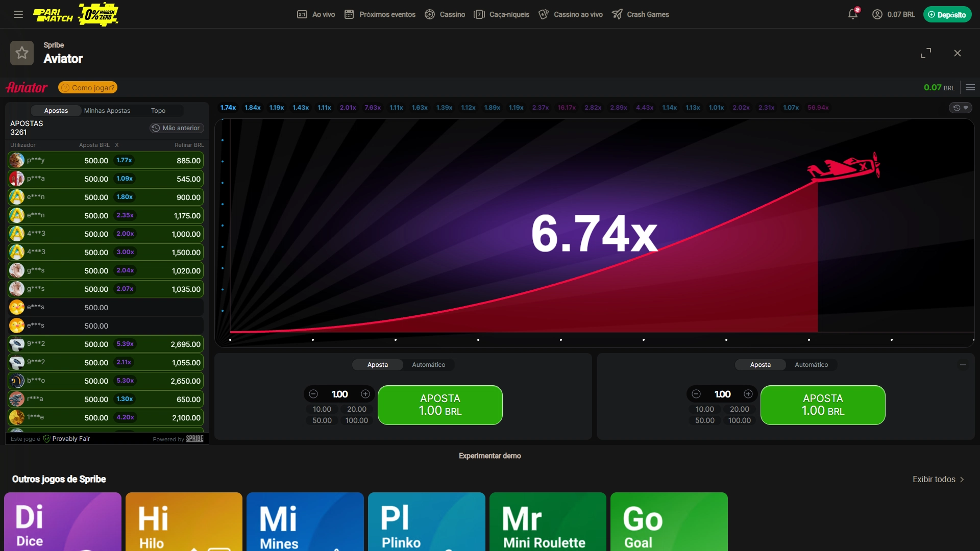Remove the second bet panel
Image resolution: width=980 pixels, height=551 pixels.
click(x=963, y=364)
